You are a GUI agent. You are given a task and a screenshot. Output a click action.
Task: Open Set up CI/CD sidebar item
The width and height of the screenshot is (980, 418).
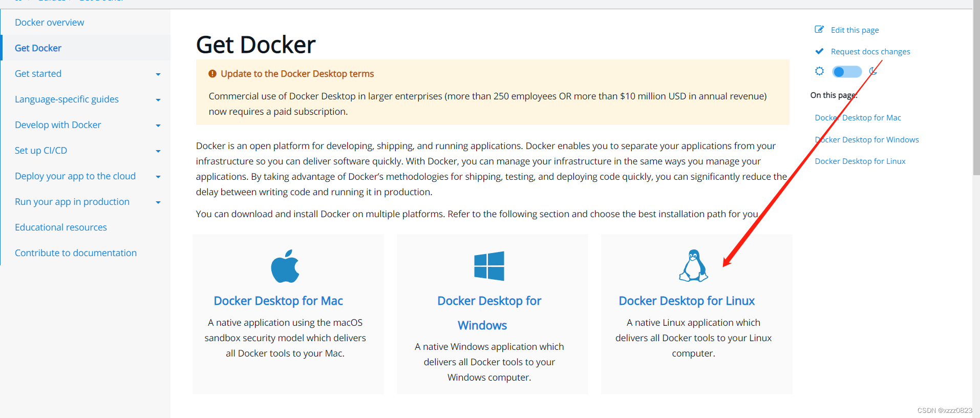(x=41, y=151)
